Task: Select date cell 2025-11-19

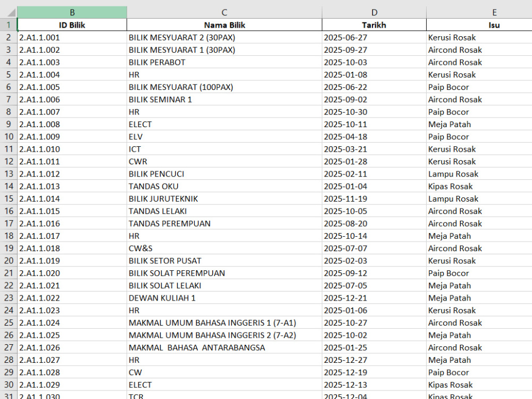Action: click(x=374, y=198)
